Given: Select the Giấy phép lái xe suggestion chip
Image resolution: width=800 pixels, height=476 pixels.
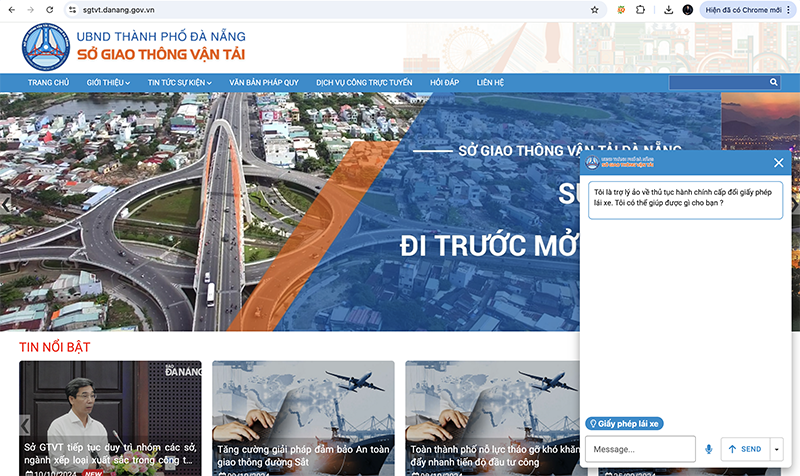Looking at the screenshot, I should (x=624, y=423).
